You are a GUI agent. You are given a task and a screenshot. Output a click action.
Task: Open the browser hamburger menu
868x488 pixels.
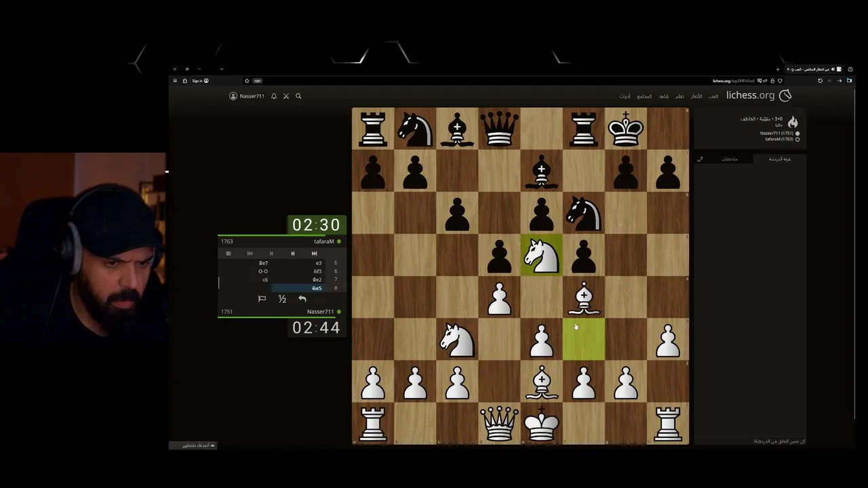click(x=175, y=81)
